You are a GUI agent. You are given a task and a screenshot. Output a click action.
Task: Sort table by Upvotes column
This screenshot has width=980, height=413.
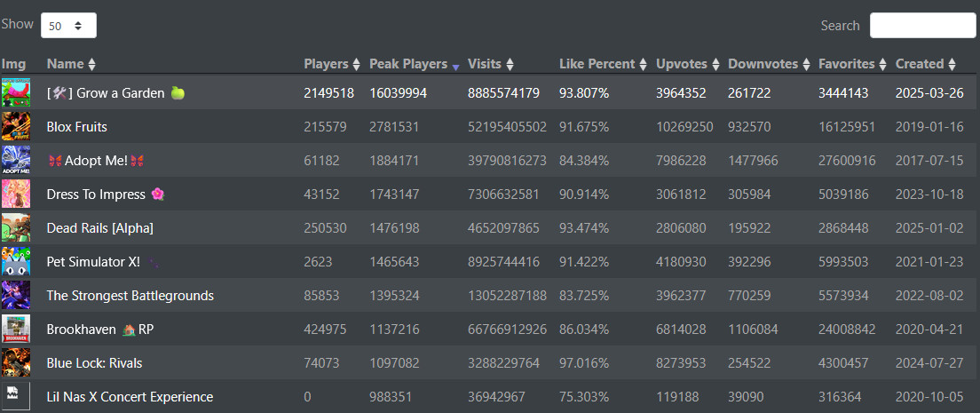[x=687, y=64]
